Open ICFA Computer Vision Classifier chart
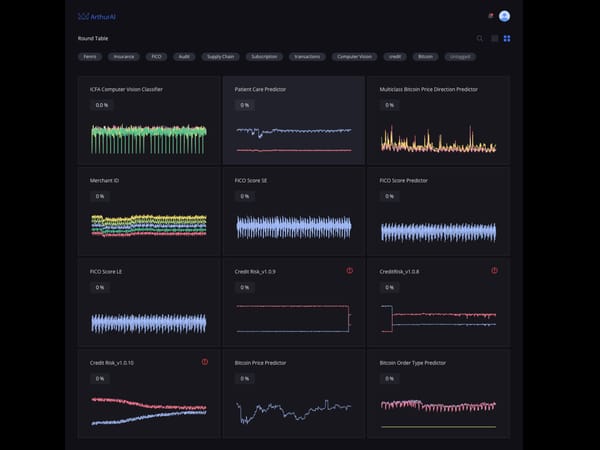 coord(148,138)
